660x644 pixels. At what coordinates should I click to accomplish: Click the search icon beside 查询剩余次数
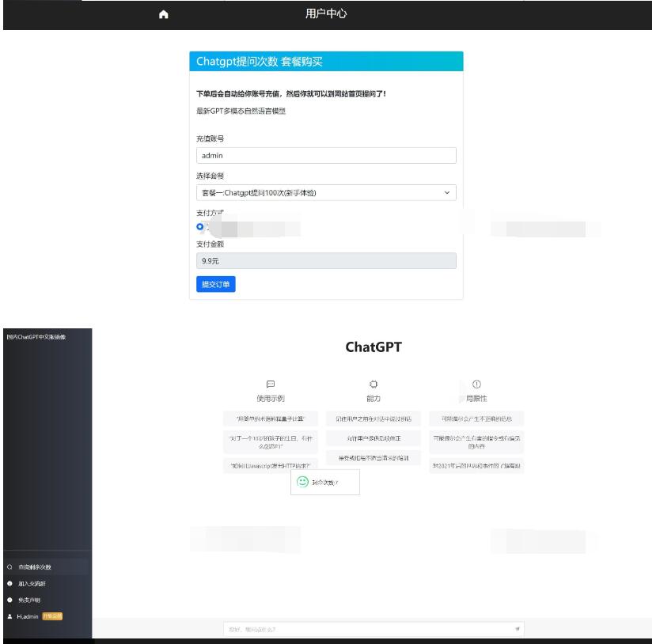point(9,567)
